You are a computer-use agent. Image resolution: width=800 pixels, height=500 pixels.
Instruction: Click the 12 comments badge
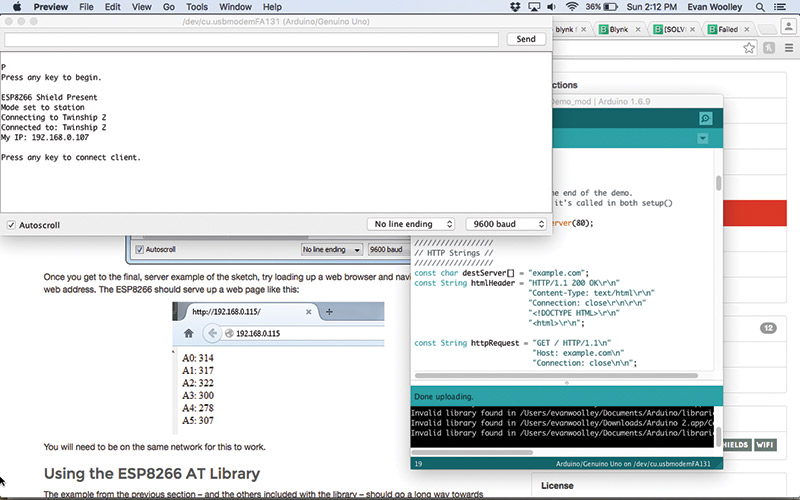pos(768,328)
